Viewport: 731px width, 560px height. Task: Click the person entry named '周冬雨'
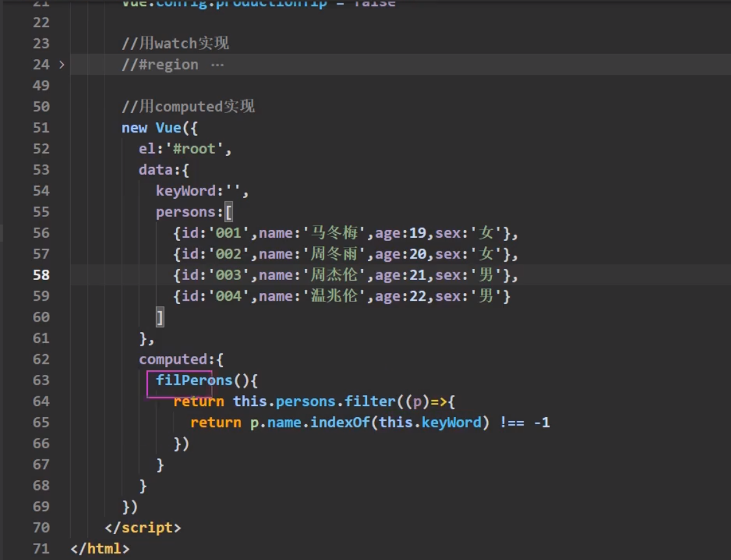(x=346, y=254)
